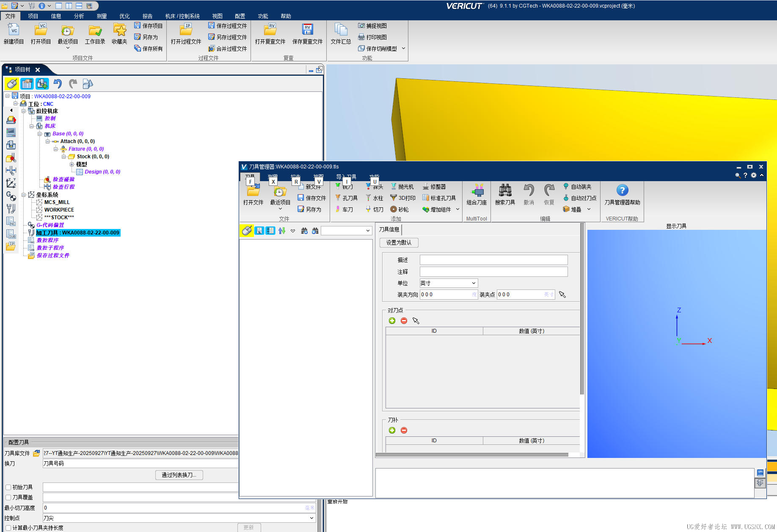Collapse the 数控机床 tree node
Viewport: 777px width, 532px height.
[24, 111]
